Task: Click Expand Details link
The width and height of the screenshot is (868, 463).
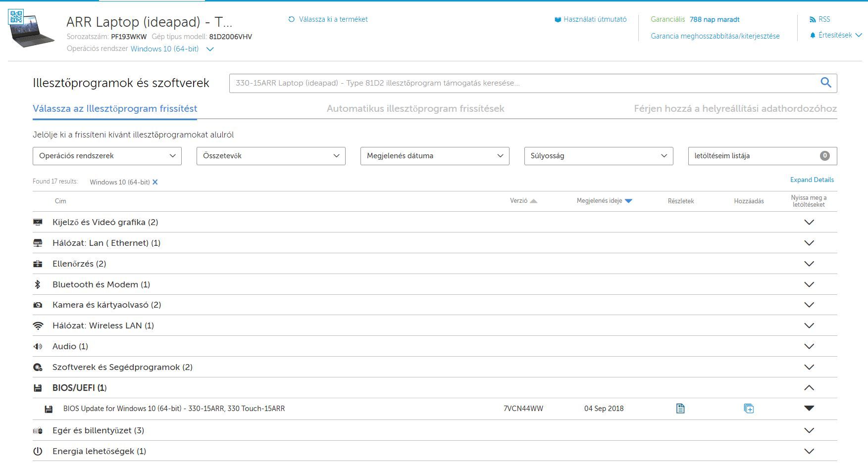Action: [812, 180]
